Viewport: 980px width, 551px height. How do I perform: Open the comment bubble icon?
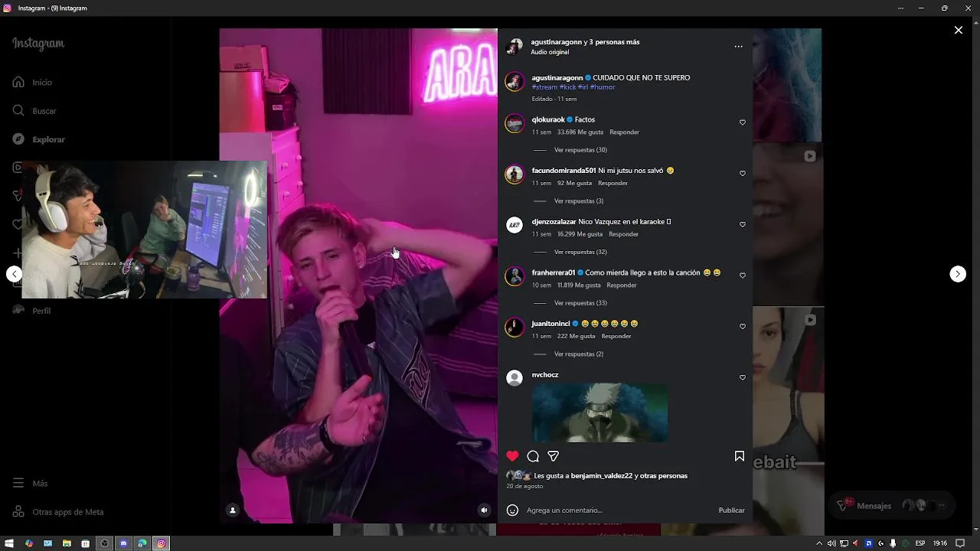(533, 456)
